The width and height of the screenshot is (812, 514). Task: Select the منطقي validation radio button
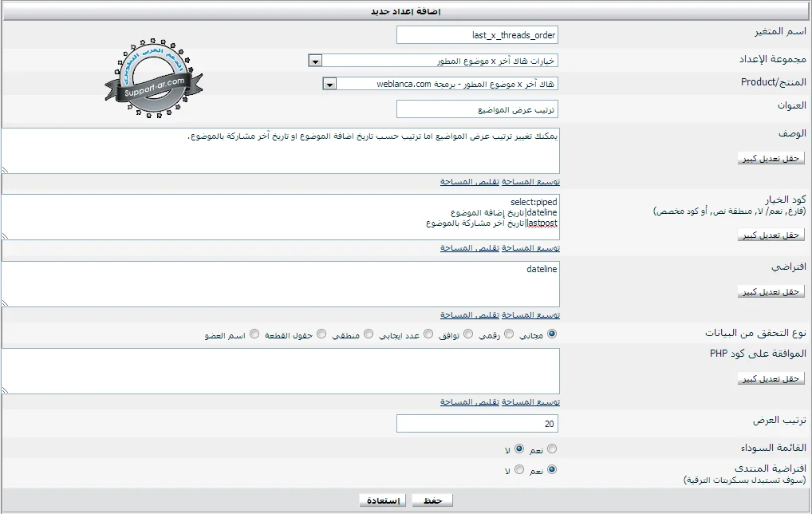coord(369,334)
